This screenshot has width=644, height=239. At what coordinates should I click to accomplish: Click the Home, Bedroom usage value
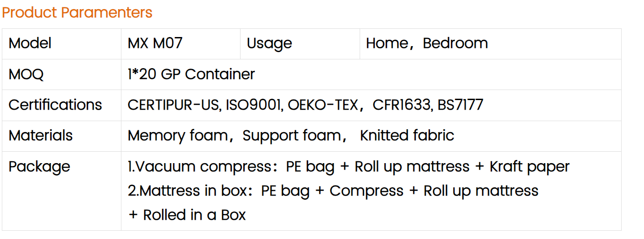[427, 43]
